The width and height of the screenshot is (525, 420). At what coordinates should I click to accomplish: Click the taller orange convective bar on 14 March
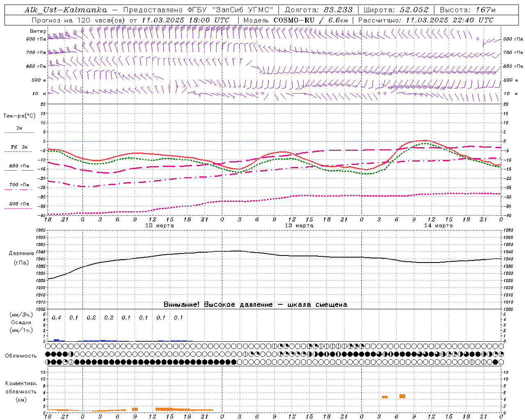point(402,396)
